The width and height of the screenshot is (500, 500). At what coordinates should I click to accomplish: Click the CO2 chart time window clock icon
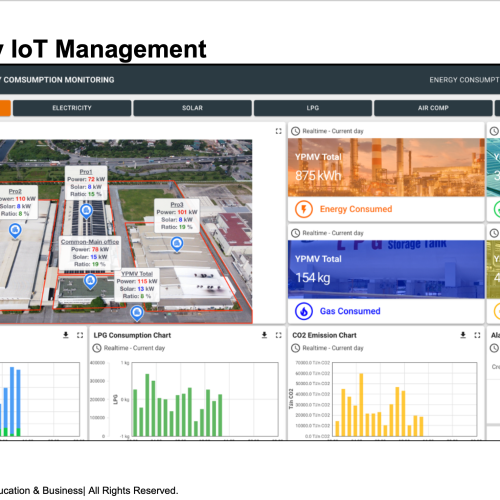tap(295, 348)
